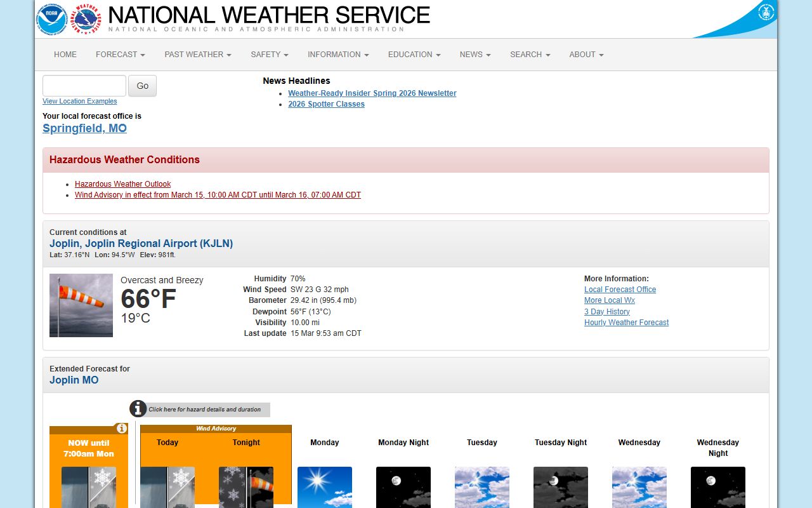Open the Local Forecast Office link
The width and height of the screenshot is (812, 508).
(620, 290)
